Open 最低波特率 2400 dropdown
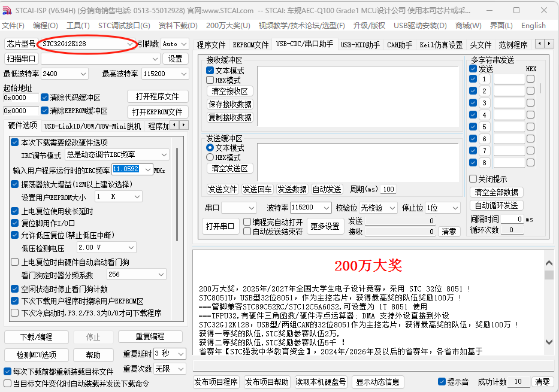559x392 pixels. coord(83,74)
